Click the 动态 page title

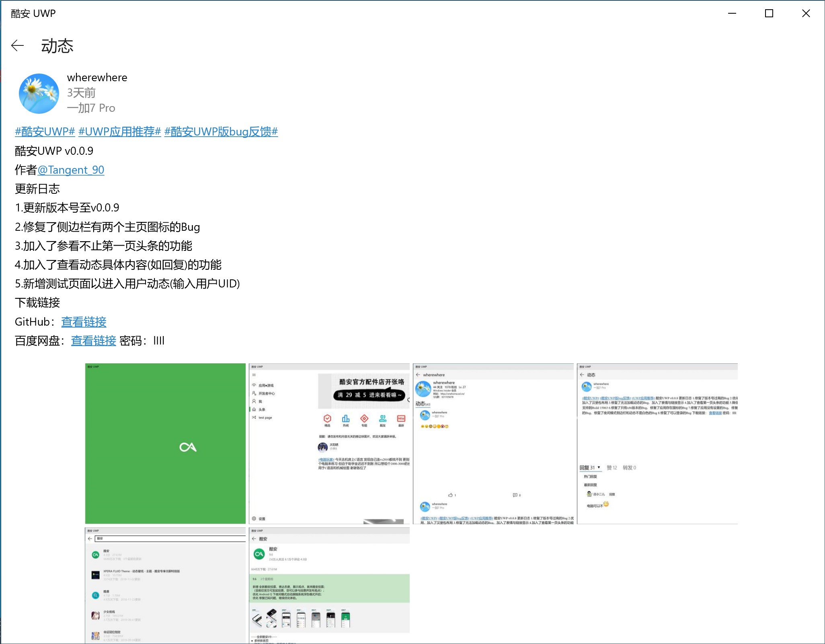pyautogui.click(x=57, y=46)
